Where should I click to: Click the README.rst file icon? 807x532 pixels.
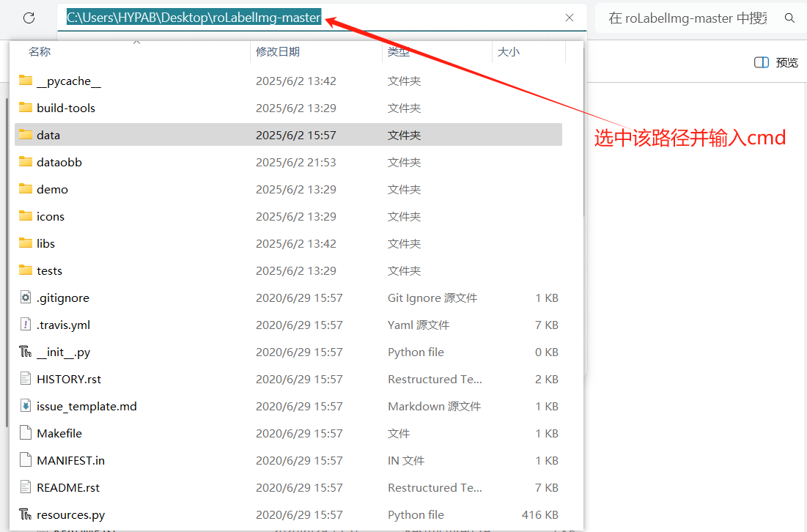tap(25, 487)
